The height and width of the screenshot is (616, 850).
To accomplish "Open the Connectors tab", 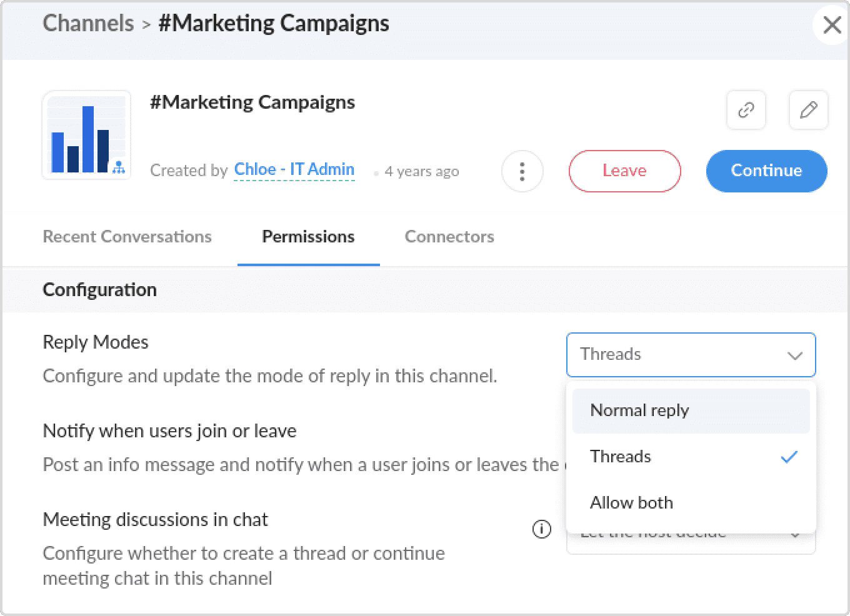I will coord(449,237).
